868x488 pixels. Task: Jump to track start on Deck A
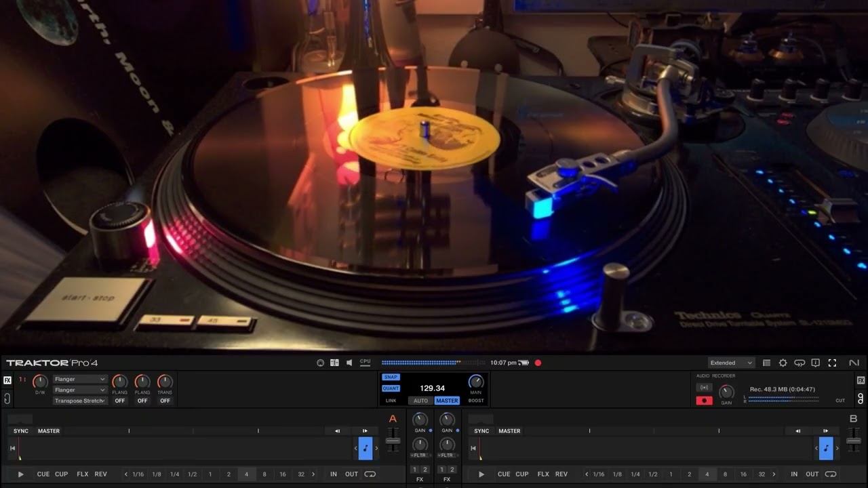12,448
